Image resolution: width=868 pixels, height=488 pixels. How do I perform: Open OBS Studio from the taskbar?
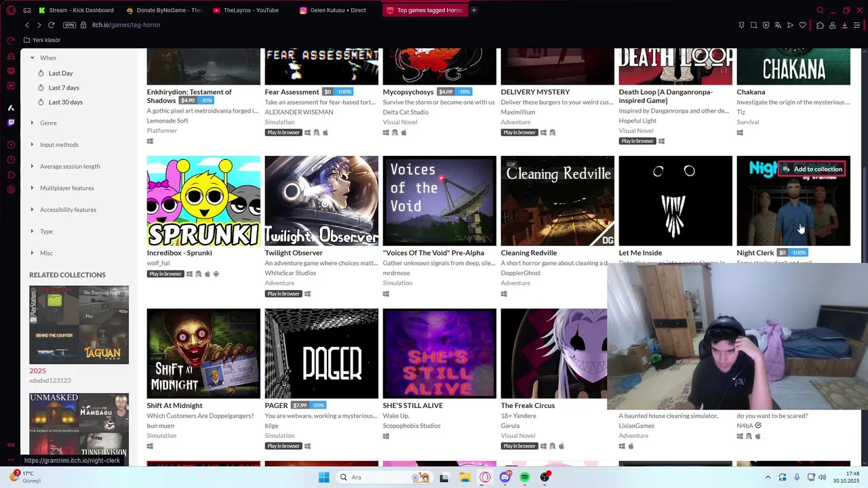pyautogui.click(x=545, y=477)
